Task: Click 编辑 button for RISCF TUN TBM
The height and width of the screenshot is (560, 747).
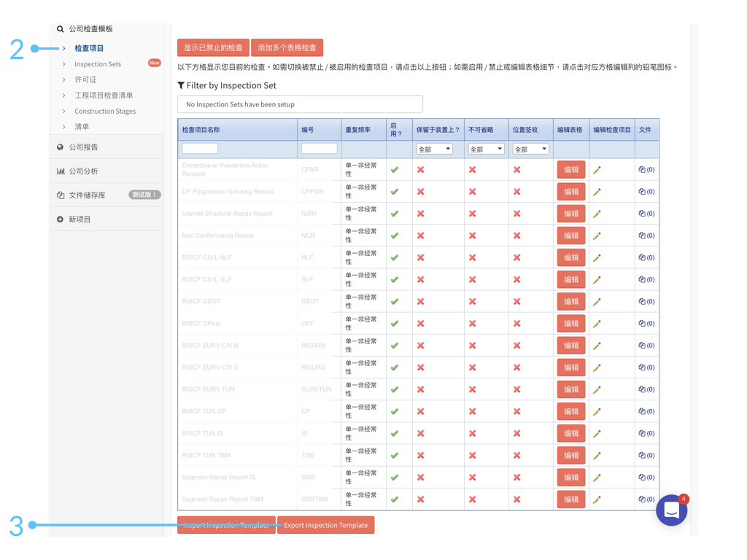Action: tap(571, 455)
